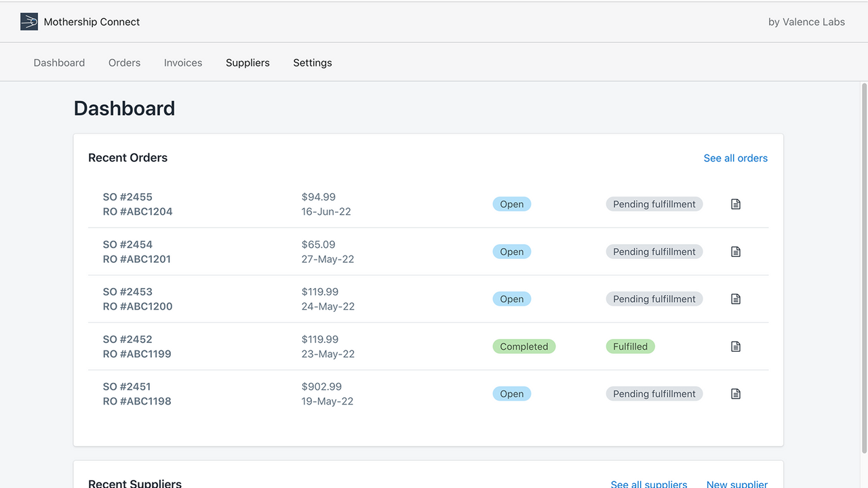Open document icon for order SO #2451
Screen dimensions: 868x488
(736, 394)
